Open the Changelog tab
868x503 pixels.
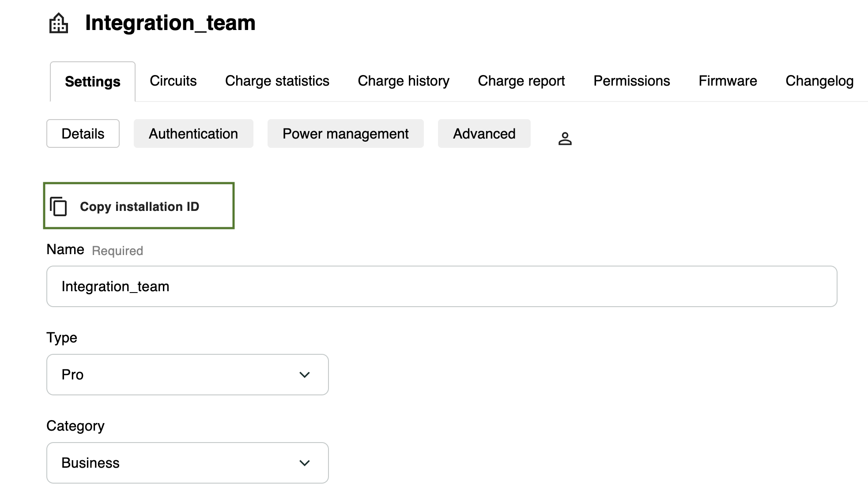(x=819, y=81)
